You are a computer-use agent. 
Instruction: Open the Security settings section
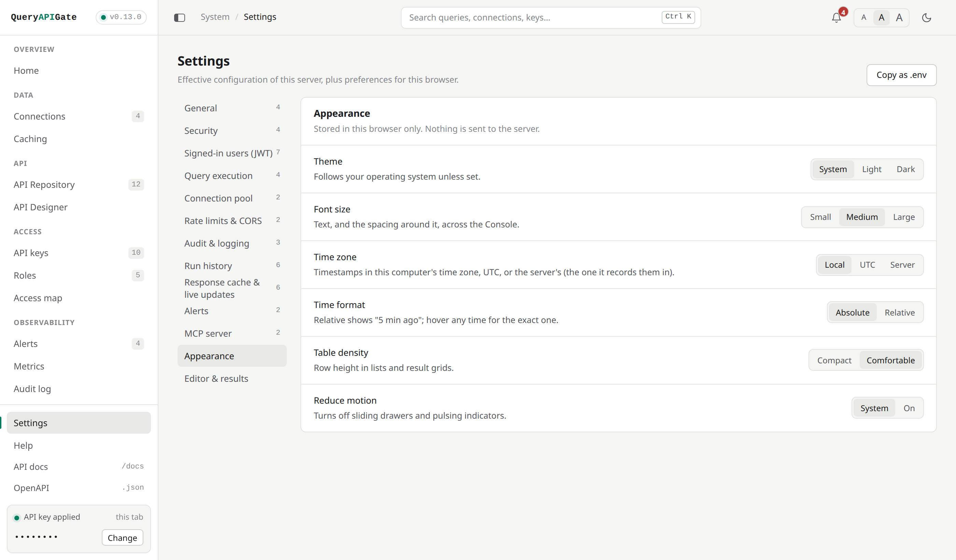tap(232, 130)
